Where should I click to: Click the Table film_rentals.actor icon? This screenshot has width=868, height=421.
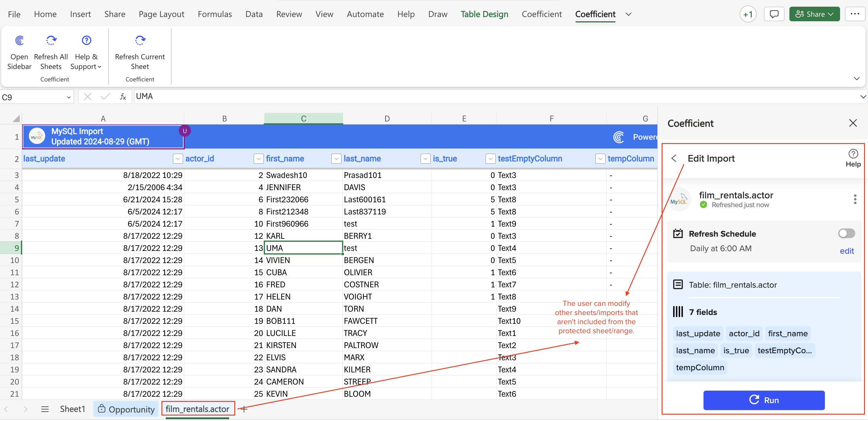(x=678, y=284)
